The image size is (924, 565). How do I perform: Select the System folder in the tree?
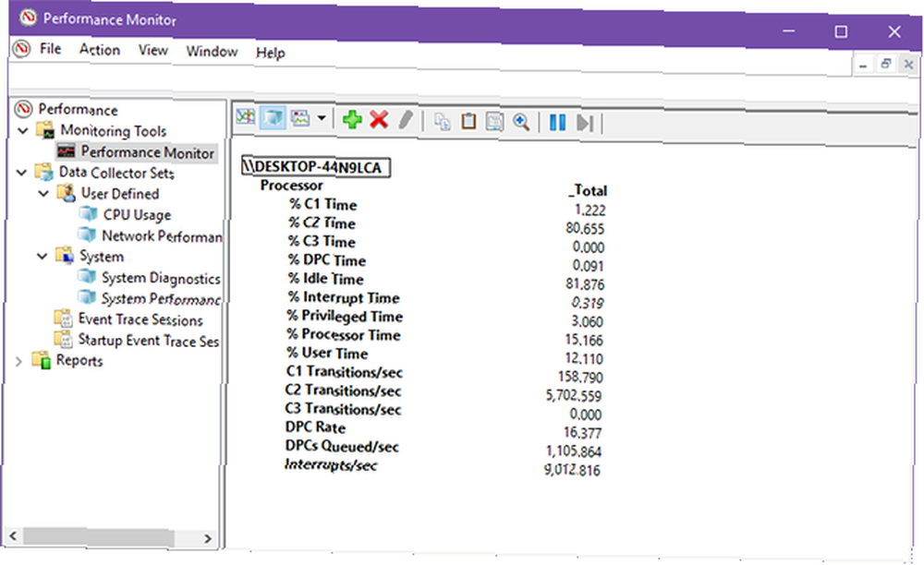point(102,257)
